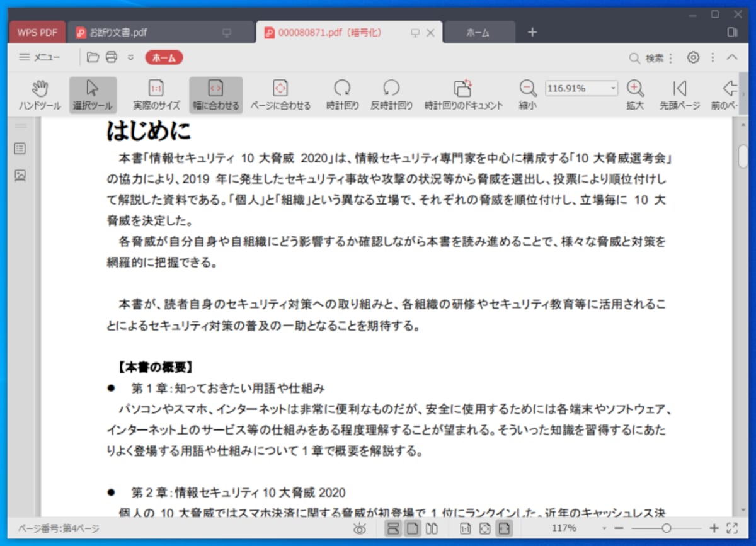Go to the previous page arrow

click(724, 95)
